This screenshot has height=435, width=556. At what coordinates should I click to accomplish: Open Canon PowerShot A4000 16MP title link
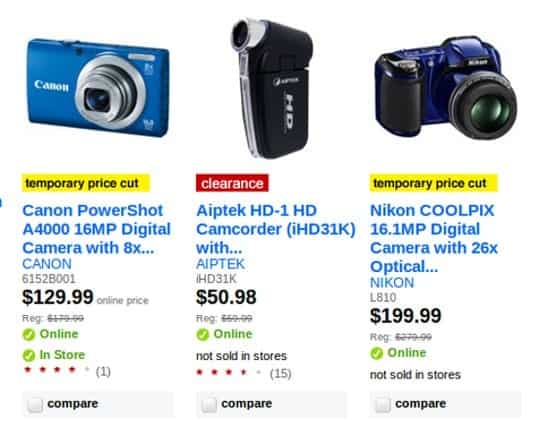point(96,229)
